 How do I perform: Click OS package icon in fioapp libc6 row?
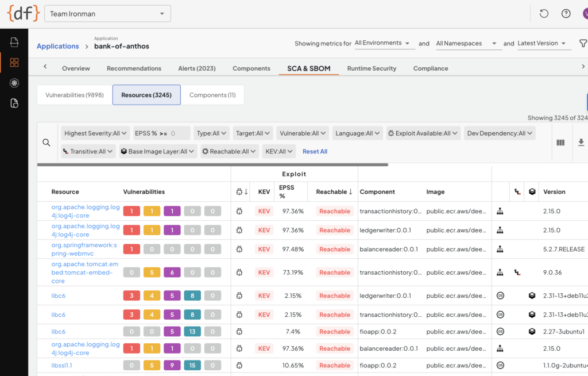click(500, 332)
